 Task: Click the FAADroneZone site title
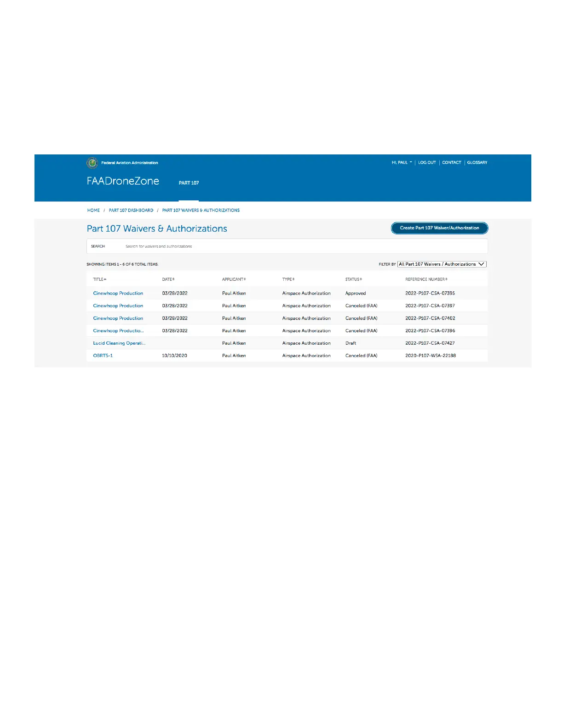click(x=123, y=181)
